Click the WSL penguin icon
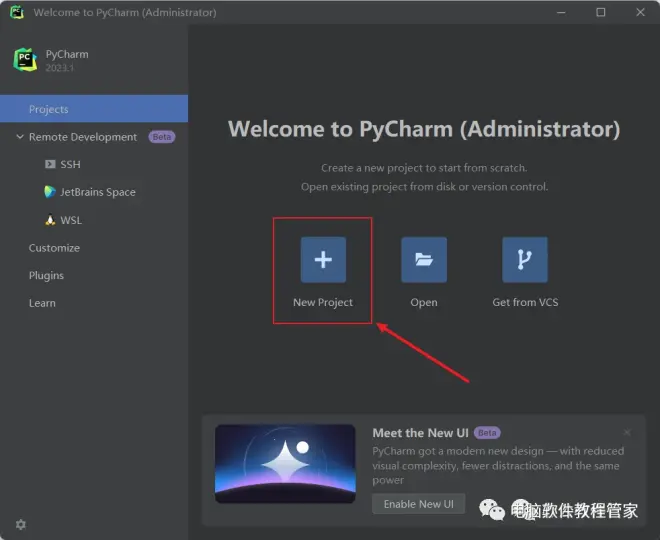This screenshot has height=540, width=660. [50, 220]
